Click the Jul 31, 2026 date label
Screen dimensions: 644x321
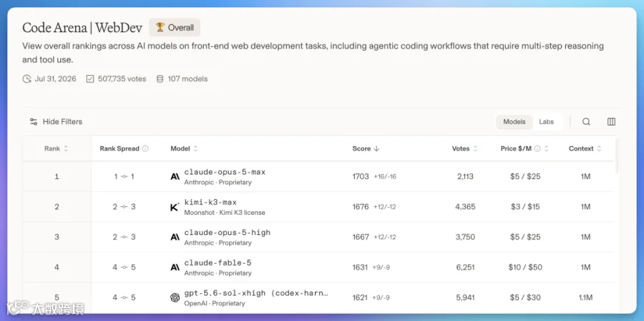(x=55, y=79)
